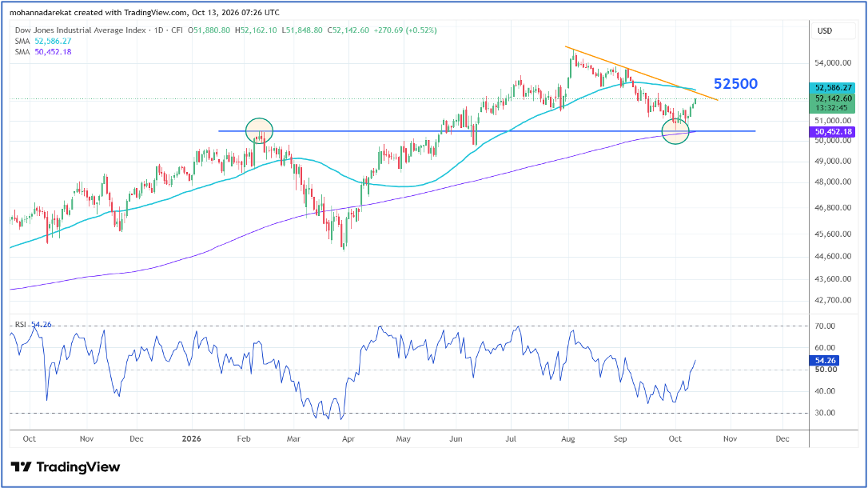Click the 60.00 RSI axis label
Screen dimensions: 868x488
tap(825, 348)
